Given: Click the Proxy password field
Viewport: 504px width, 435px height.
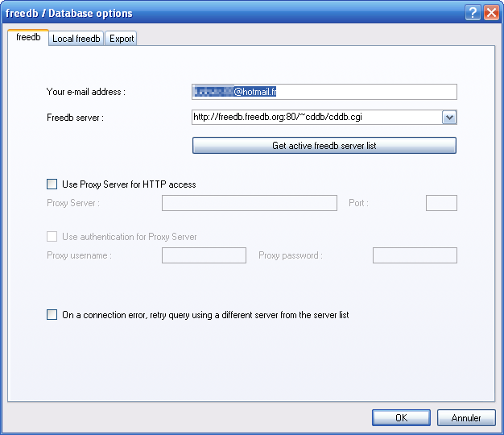Looking at the screenshot, I should coord(415,255).
